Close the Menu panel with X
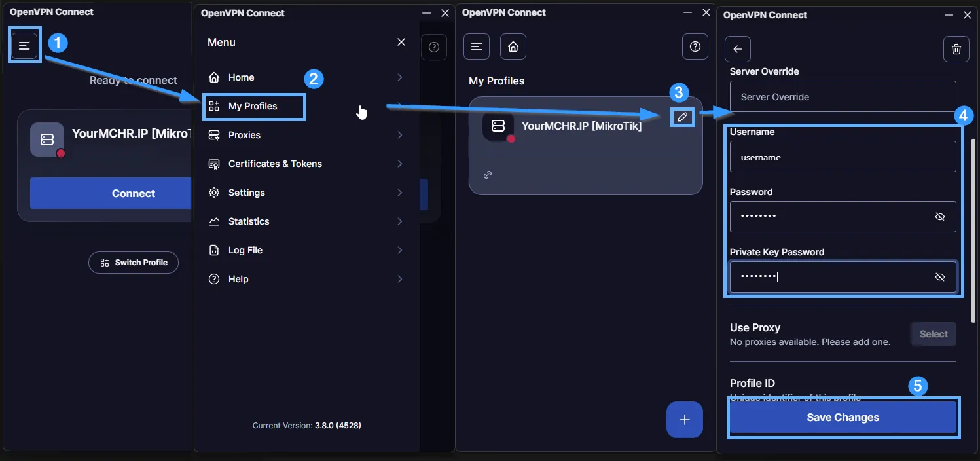This screenshot has width=980, height=461. [401, 42]
